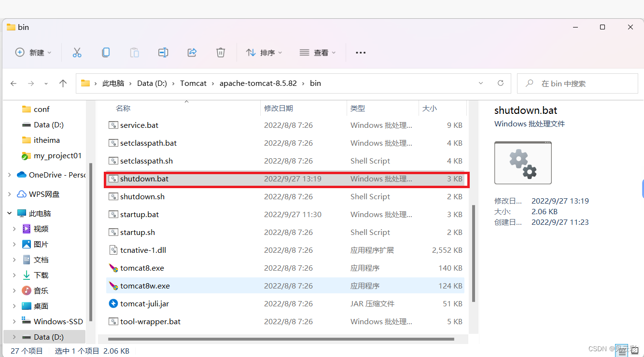Click the tcnative-1.dll file icon
The height and width of the screenshot is (357, 644).
click(113, 250)
